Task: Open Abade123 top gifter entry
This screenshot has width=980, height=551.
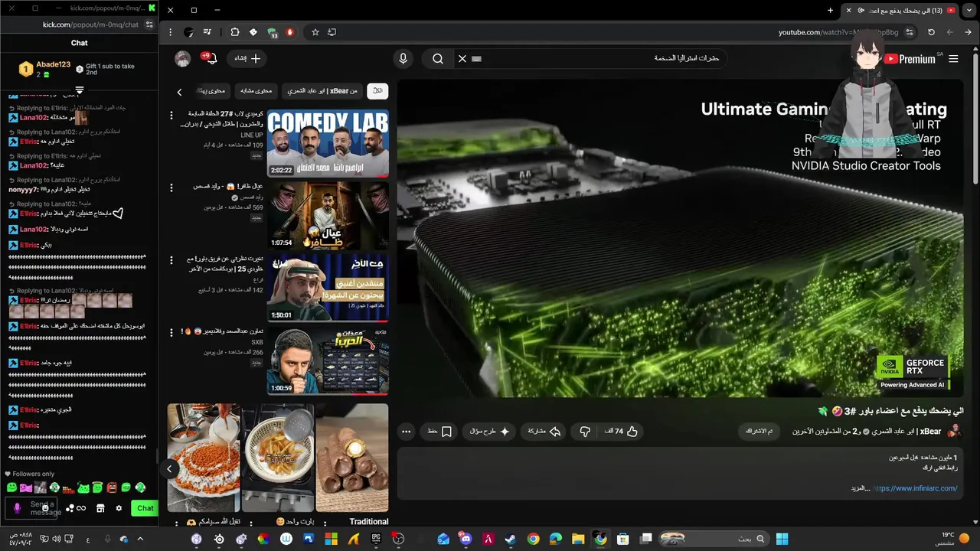Action: pyautogui.click(x=44, y=70)
